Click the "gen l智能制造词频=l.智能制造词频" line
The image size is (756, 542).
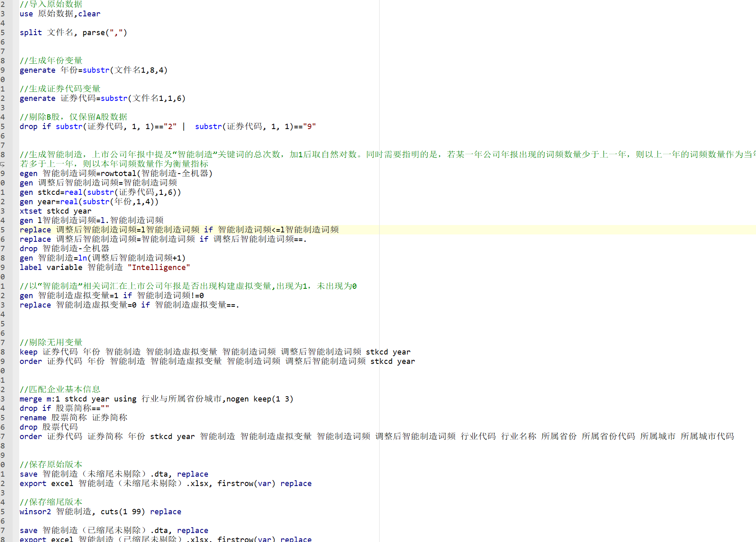(92, 220)
